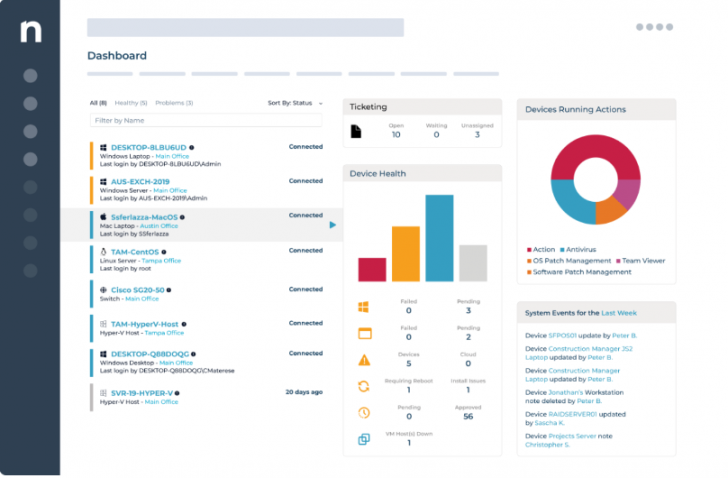The width and height of the screenshot is (728, 478).
Task: Click the host icon beside TAM-HyperV-Host
Action: (x=103, y=324)
